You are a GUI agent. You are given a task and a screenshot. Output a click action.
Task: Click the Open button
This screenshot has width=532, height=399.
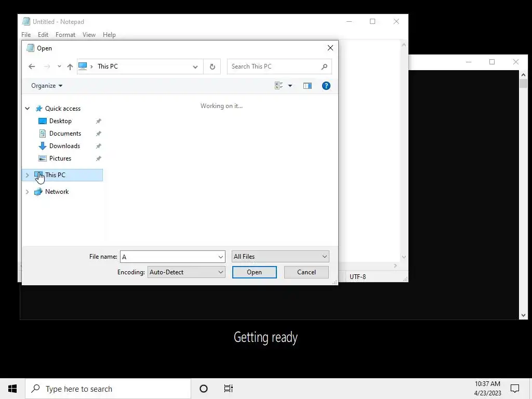pyautogui.click(x=255, y=272)
